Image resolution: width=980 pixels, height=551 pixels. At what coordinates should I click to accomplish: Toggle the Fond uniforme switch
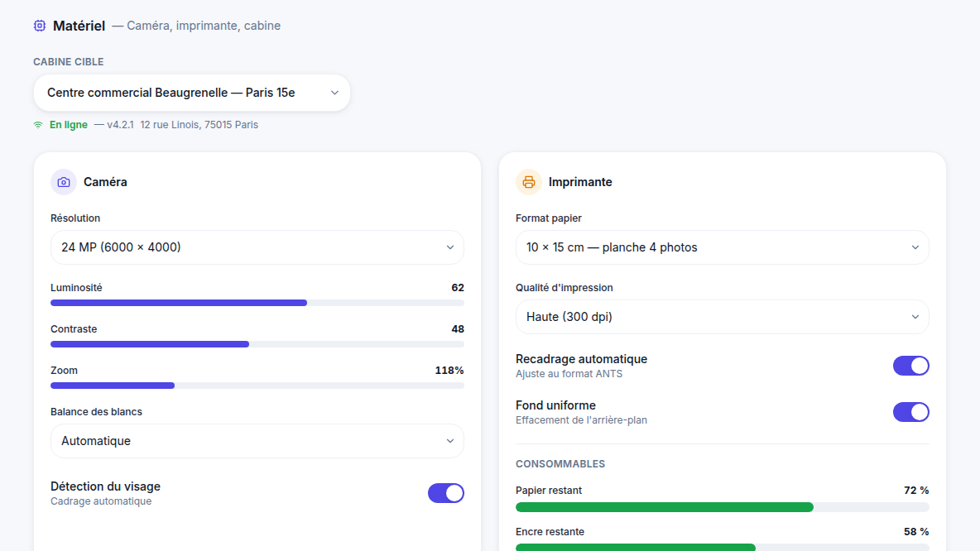pyautogui.click(x=910, y=412)
